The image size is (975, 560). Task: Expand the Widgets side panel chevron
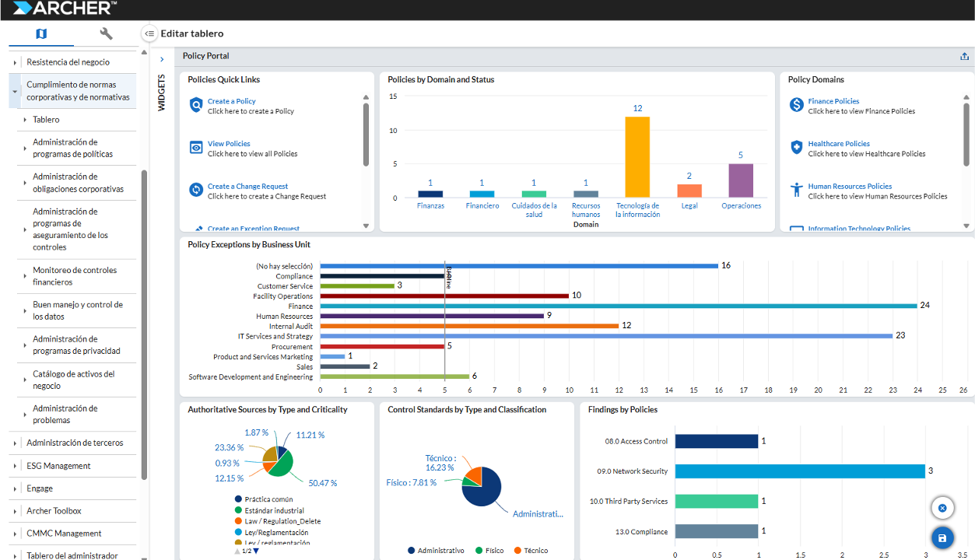pos(162,59)
